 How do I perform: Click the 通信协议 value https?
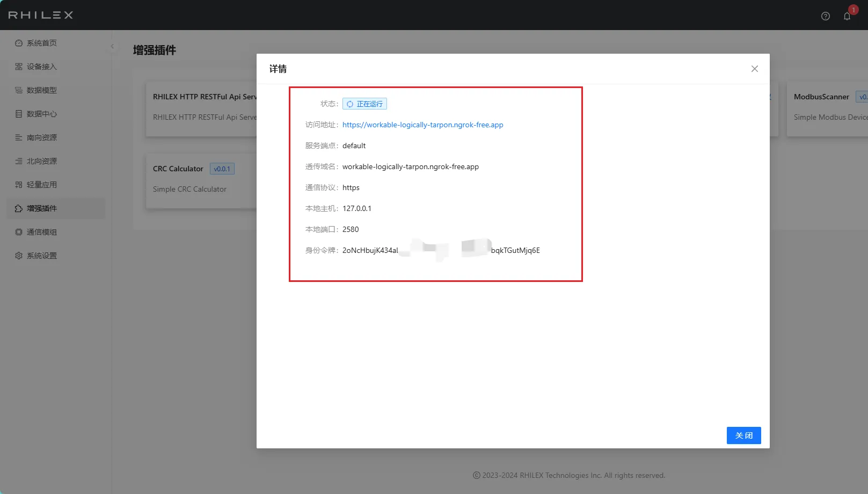[x=351, y=187]
